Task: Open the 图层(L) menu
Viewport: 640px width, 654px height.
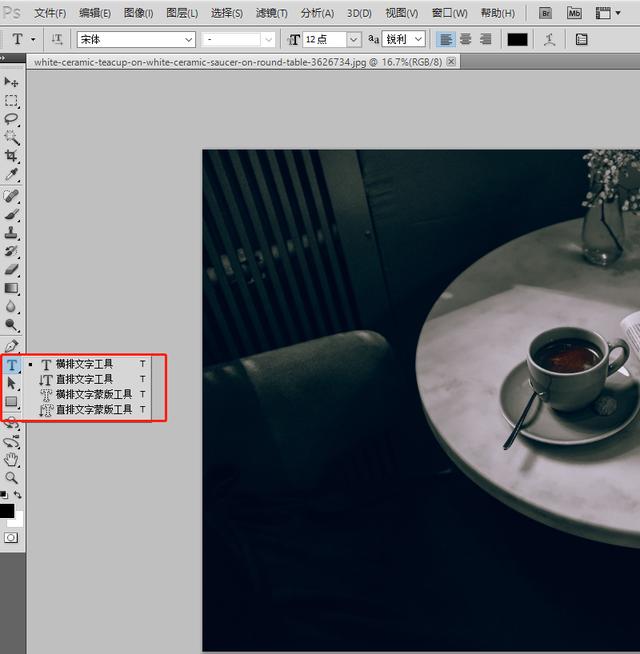Action: 182,13
